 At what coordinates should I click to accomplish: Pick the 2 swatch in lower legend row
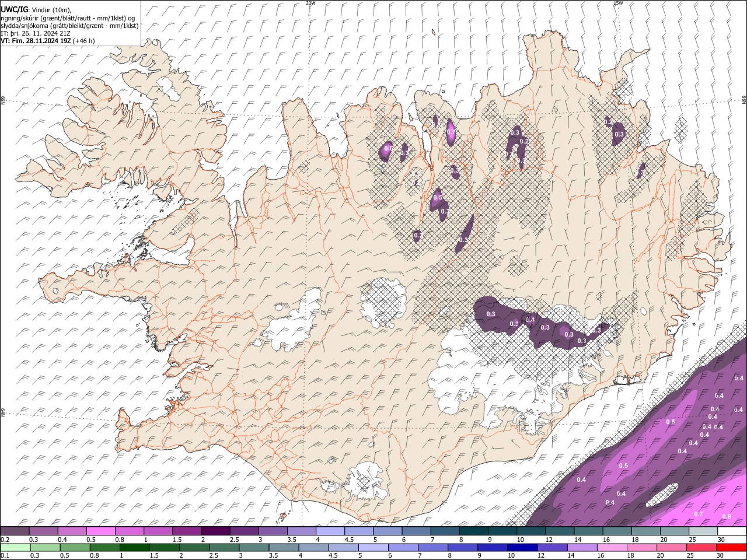[194, 547]
